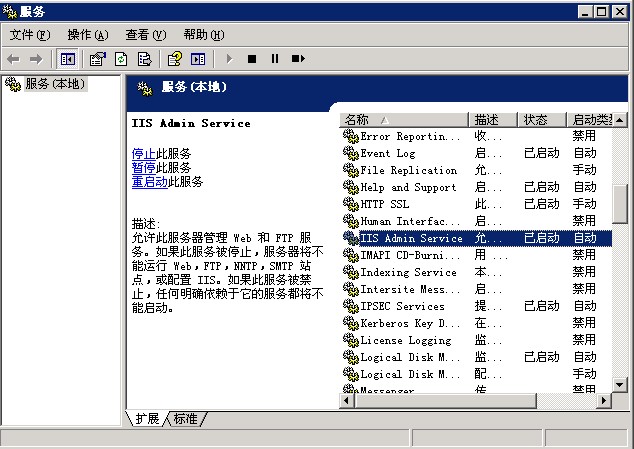
Task: Click the 停止 link to stop service
Action: point(144,154)
